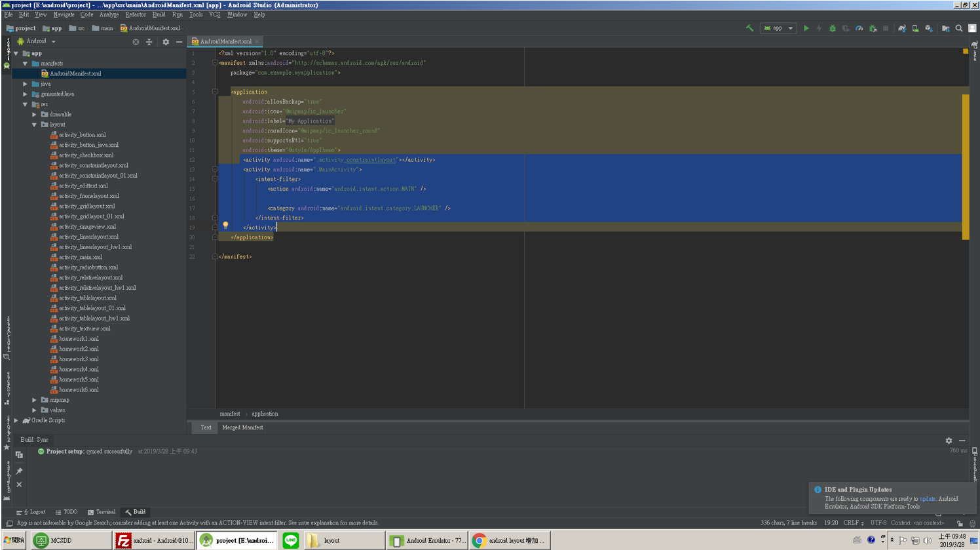Collapse the layout folder

click(x=34, y=125)
